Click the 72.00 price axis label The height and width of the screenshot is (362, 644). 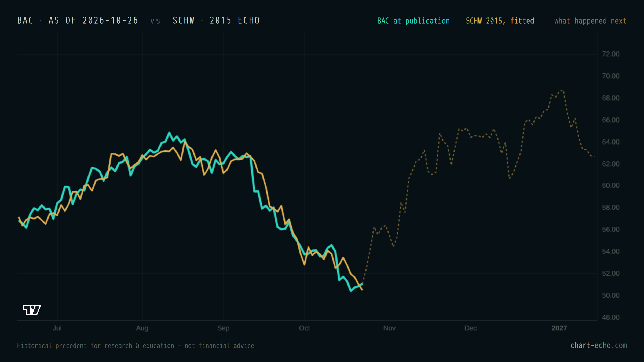(x=611, y=54)
